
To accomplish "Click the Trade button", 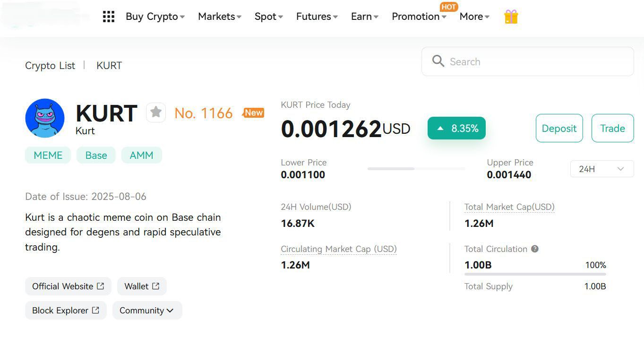I will 612,128.
